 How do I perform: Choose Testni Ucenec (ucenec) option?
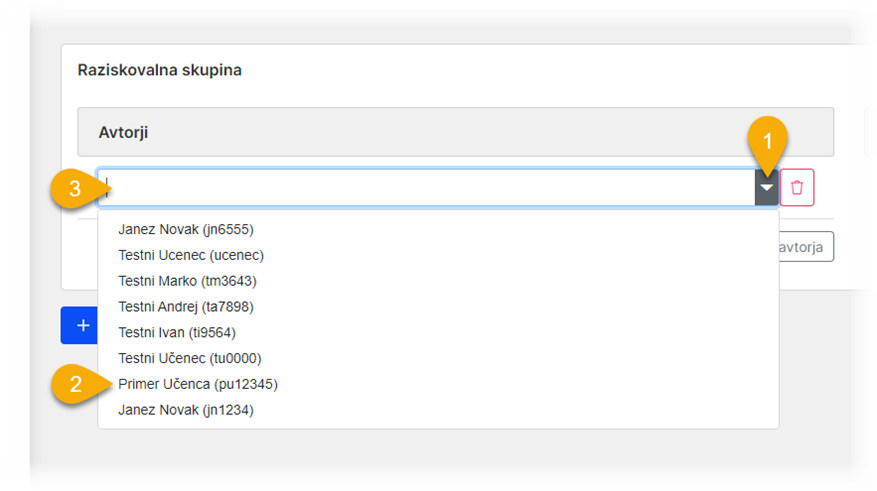pyautogui.click(x=191, y=255)
